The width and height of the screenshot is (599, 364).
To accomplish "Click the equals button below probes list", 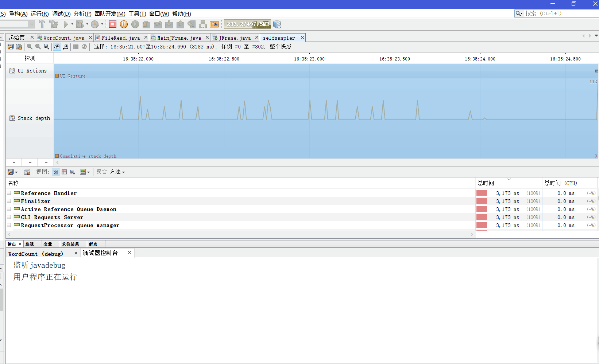I will click(x=46, y=162).
